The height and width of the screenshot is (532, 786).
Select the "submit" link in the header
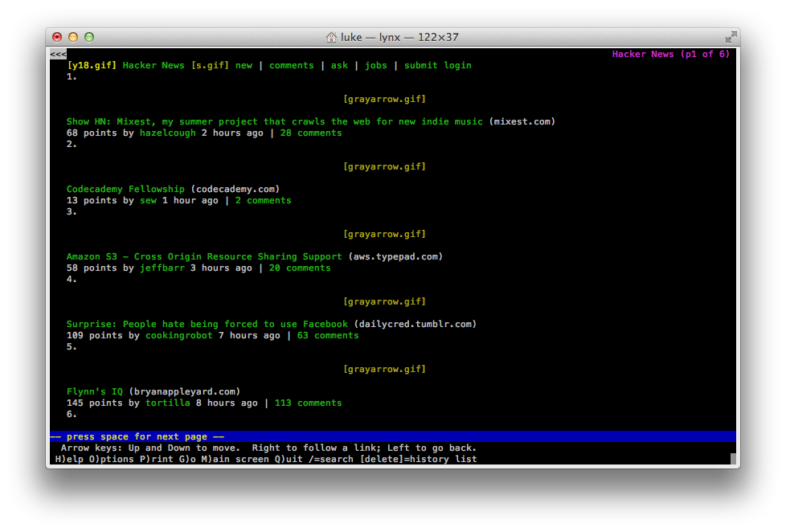[x=420, y=66]
